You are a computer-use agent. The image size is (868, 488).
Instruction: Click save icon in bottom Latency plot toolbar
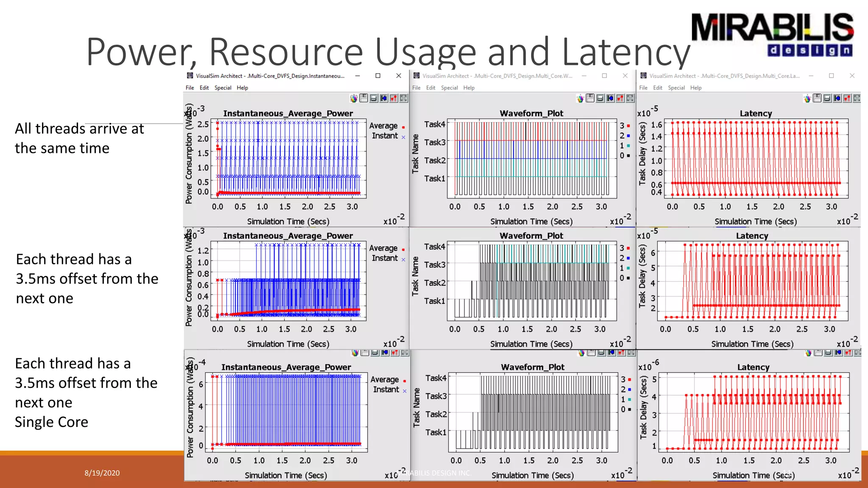[819, 352]
